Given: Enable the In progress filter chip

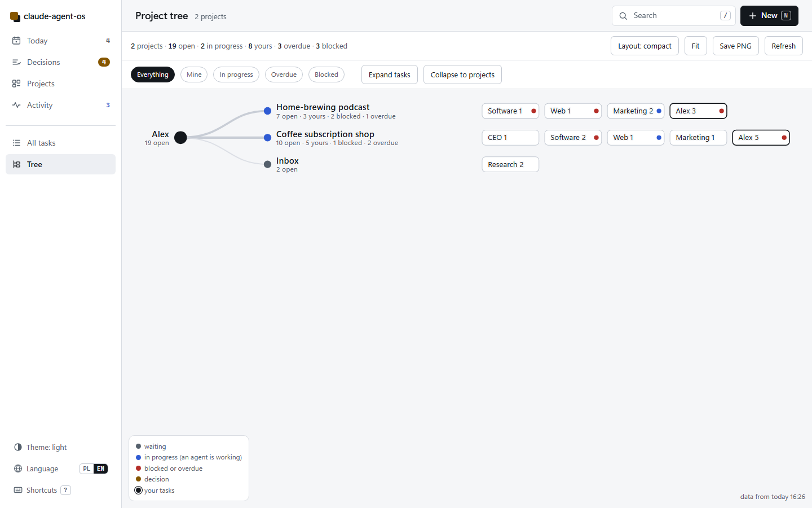Looking at the screenshot, I should [236, 75].
